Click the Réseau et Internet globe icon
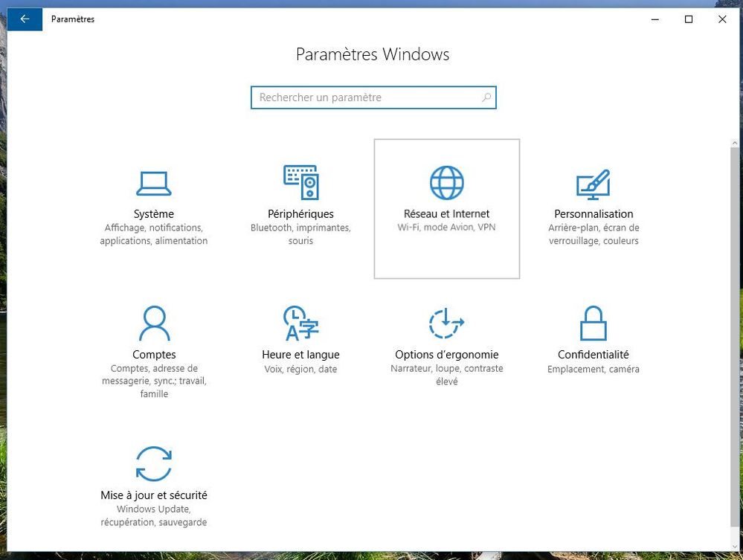Image resolution: width=743 pixels, height=560 pixels. [x=446, y=183]
